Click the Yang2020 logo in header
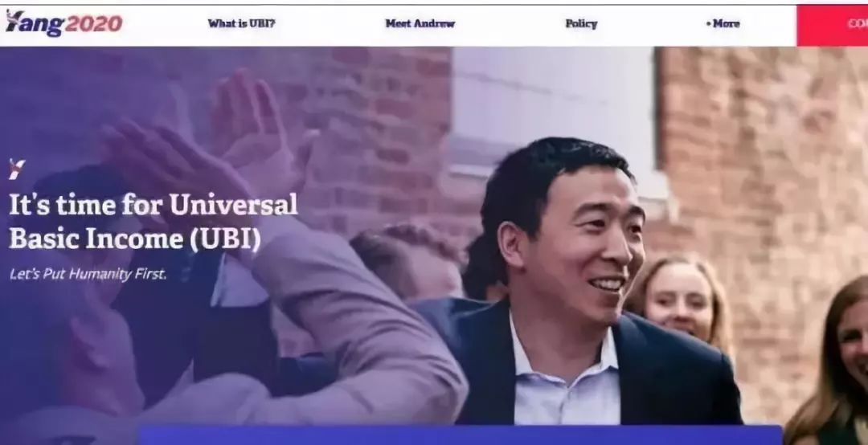Screen dimensions: 868x445 click(63, 23)
